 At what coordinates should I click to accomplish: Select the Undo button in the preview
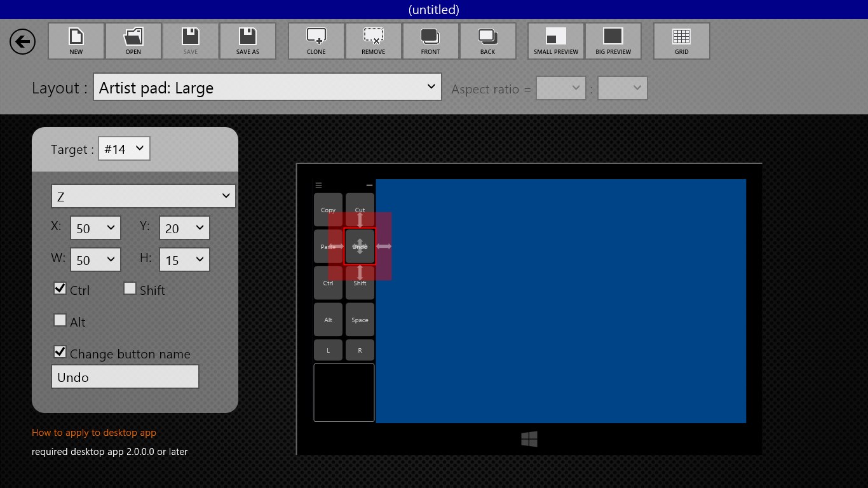click(x=360, y=247)
